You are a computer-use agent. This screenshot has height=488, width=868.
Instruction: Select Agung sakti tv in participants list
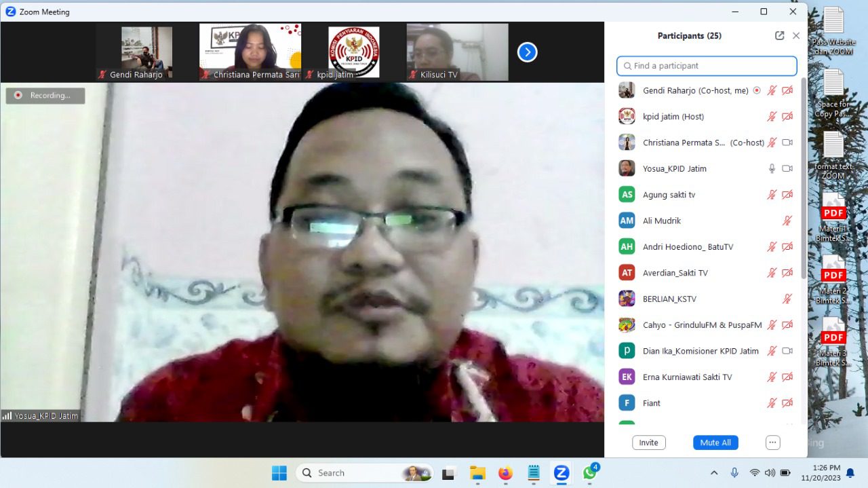pyautogui.click(x=669, y=195)
